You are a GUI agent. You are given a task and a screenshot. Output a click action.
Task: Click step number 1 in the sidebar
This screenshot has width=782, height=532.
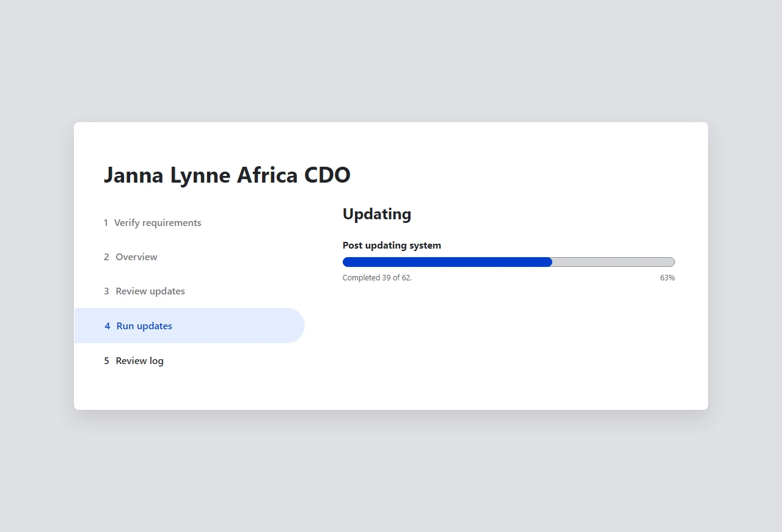(x=106, y=223)
